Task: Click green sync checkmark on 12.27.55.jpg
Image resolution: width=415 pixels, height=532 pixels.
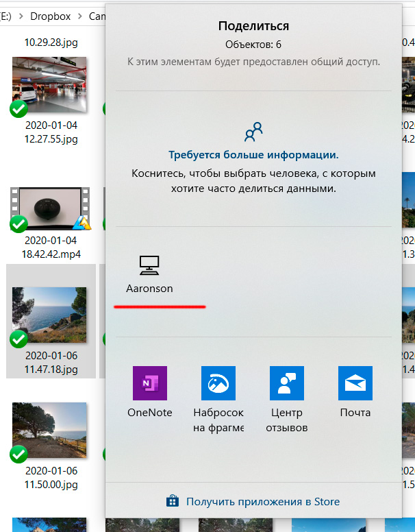Action: pyautogui.click(x=18, y=109)
